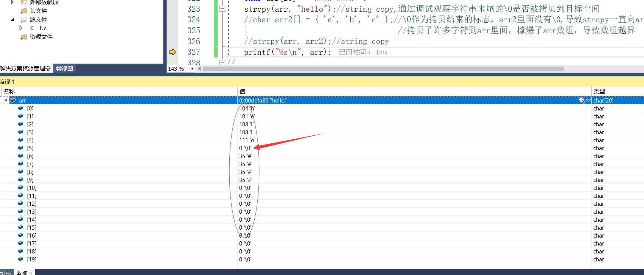Click the value 35 '#' of row [6]
Screen dimensions: 644x275
click(246, 156)
